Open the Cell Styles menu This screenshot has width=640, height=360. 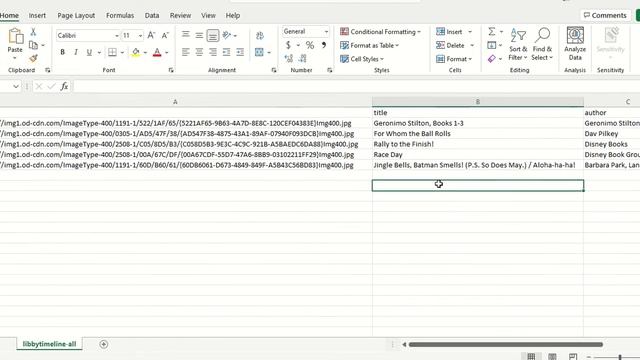coord(362,59)
